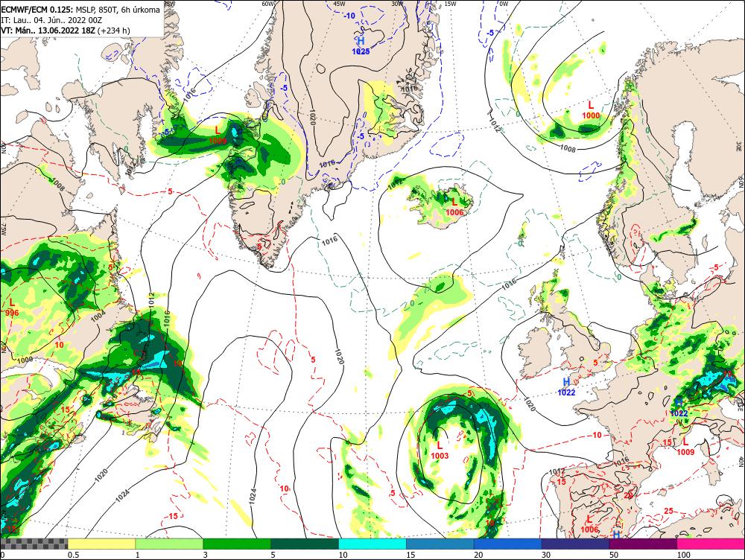Click the yellow 0.5 mm legend swatch
Screen dimensions: 745x560
(101, 544)
